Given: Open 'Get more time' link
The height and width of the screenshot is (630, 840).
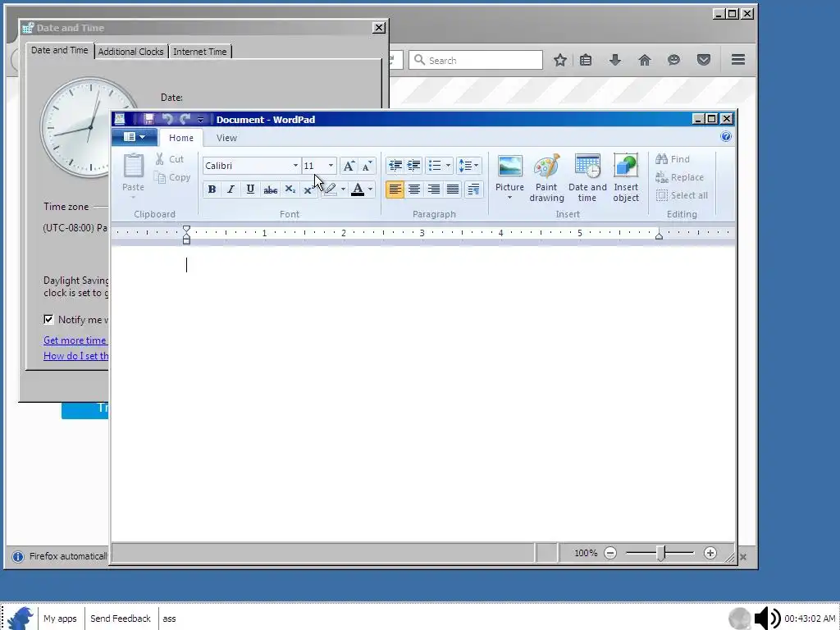Looking at the screenshot, I should [75, 340].
